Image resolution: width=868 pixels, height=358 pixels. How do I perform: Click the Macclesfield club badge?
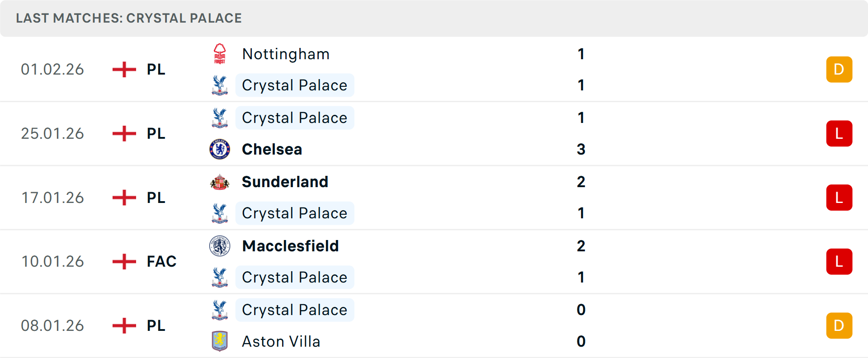click(220, 246)
